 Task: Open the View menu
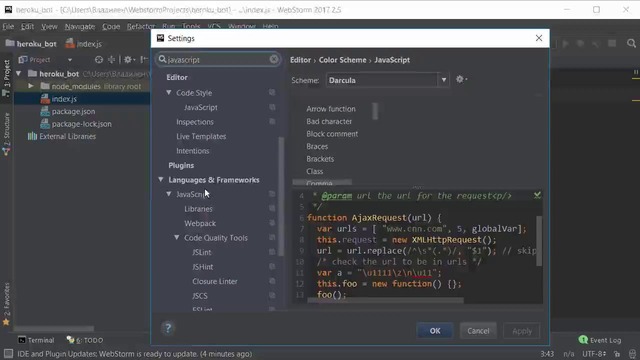pyautogui.click(x=49, y=27)
